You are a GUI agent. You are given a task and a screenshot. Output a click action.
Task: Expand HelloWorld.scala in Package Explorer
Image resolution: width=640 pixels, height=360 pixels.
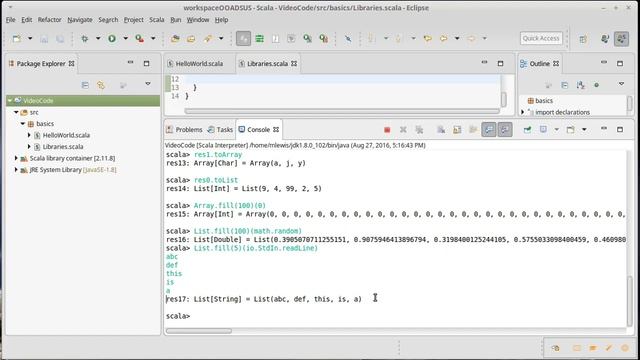(29, 135)
